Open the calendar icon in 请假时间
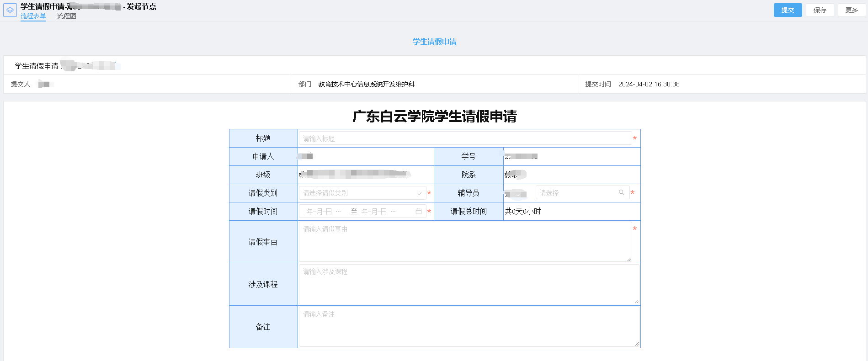Screen dimensions: 868x361 418,211
